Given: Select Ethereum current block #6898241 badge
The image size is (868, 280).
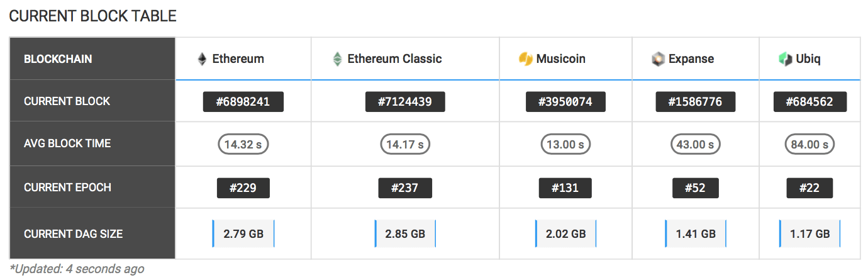Looking at the screenshot, I should tap(243, 101).
